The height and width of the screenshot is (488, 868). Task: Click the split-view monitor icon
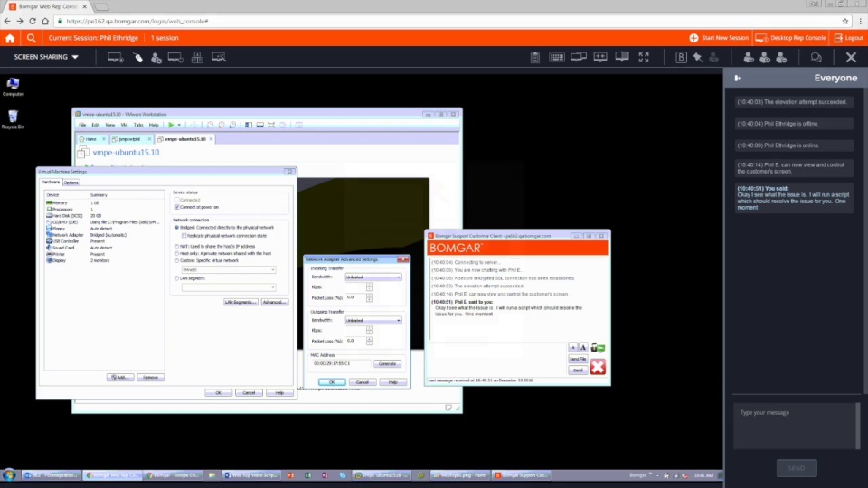coord(622,58)
